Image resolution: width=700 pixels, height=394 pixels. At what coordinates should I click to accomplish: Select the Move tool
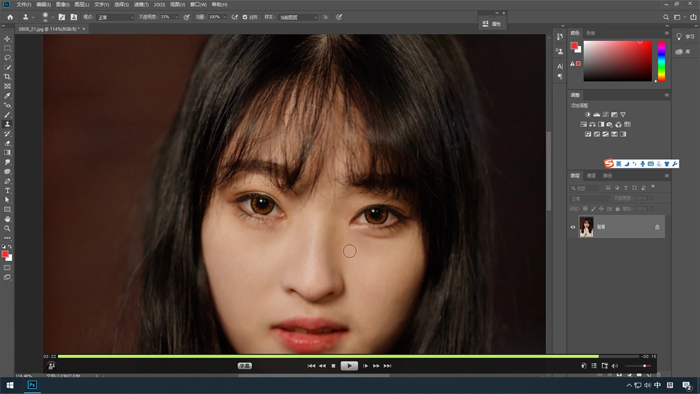click(7, 39)
